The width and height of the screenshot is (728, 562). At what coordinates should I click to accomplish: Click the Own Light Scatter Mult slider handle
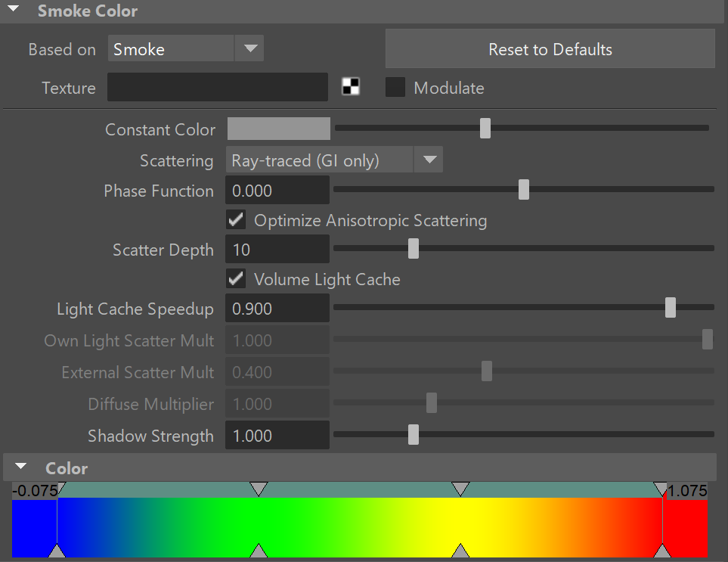[x=707, y=339]
